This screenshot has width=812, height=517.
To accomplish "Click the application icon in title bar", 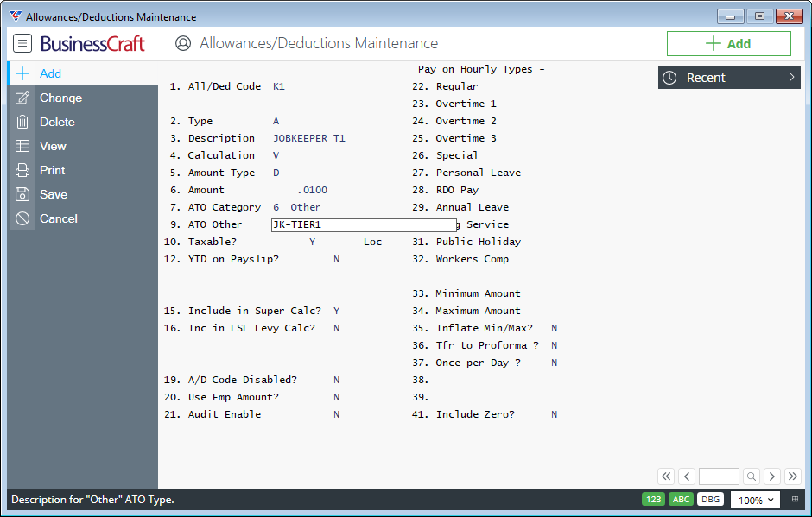I will pyautogui.click(x=16, y=16).
